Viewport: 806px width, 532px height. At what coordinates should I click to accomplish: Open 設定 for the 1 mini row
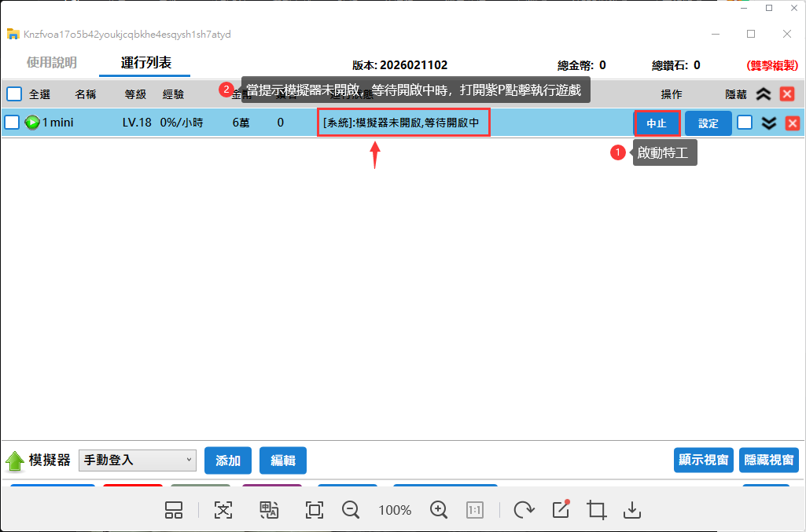tap(708, 123)
